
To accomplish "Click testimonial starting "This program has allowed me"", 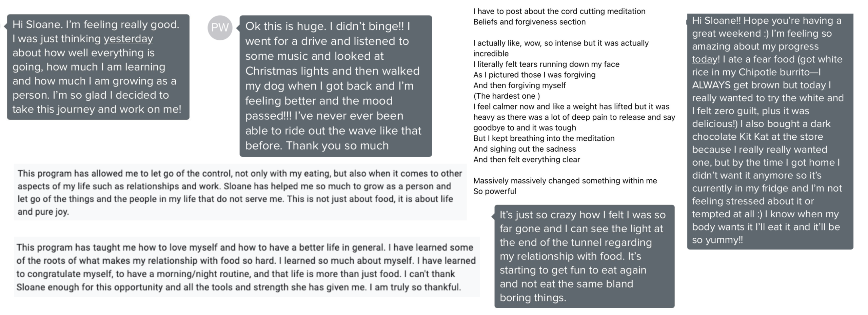I will (240, 192).
